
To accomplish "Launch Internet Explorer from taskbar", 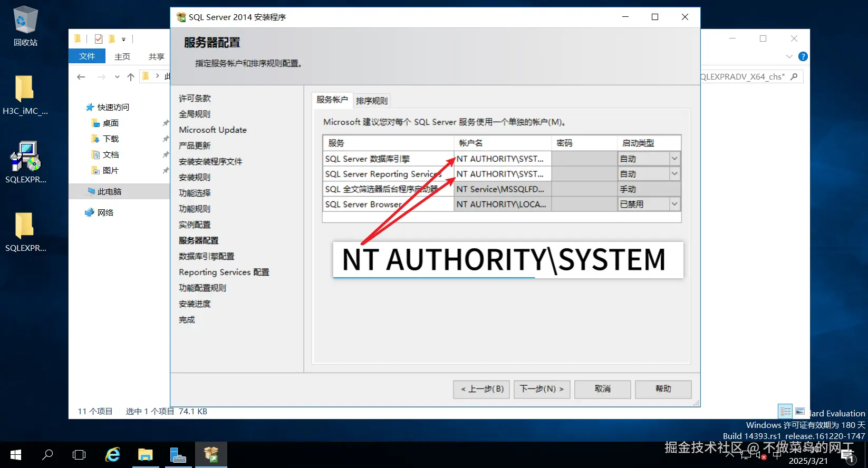I will pos(113,454).
